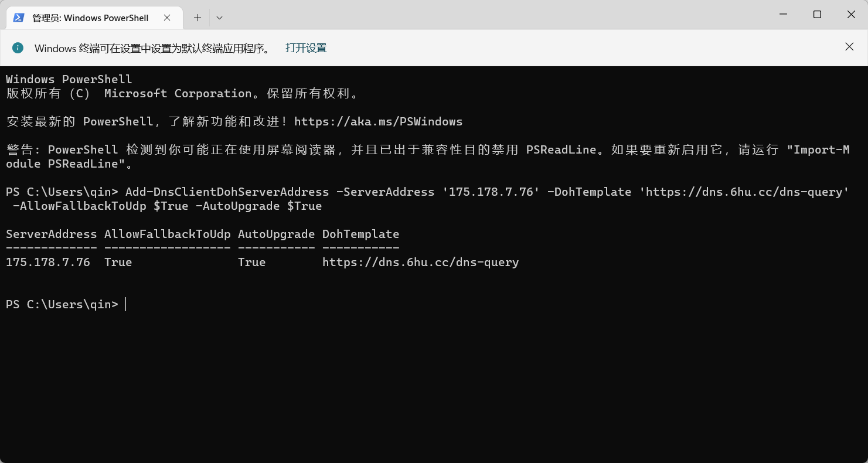Image resolution: width=868 pixels, height=463 pixels.
Task: Click https://dns.6hu.cc/dns-query in the output row
Action: click(x=421, y=263)
